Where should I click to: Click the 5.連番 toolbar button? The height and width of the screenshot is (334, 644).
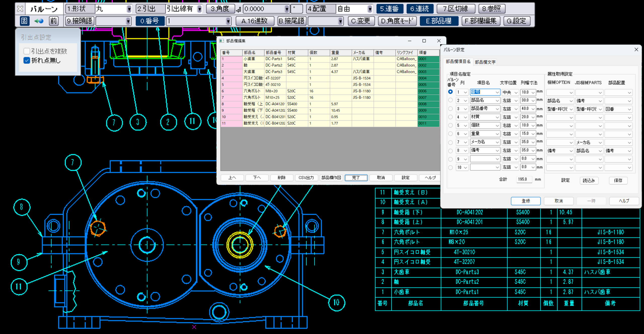[x=389, y=9]
